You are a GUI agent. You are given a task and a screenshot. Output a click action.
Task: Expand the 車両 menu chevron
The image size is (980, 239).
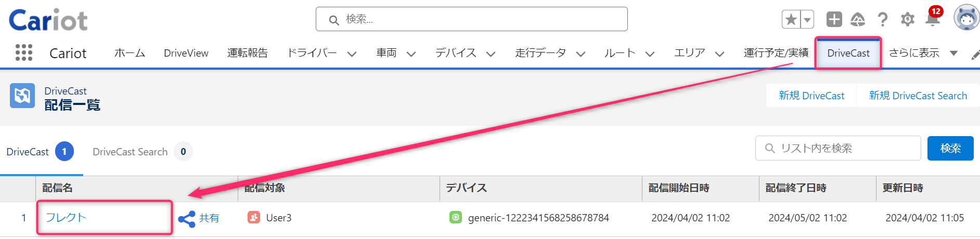(x=411, y=54)
